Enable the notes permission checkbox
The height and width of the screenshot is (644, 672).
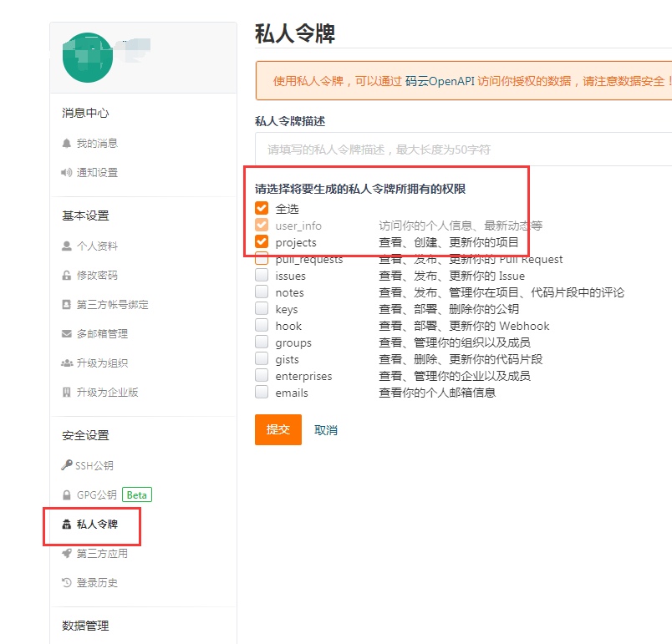click(x=262, y=292)
